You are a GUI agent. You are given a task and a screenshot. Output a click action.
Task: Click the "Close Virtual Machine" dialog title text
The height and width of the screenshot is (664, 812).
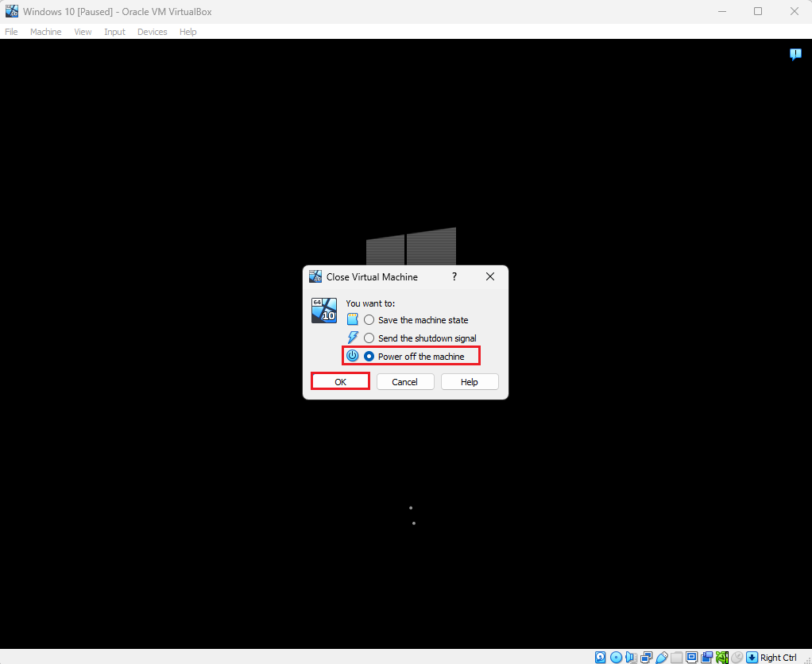point(372,277)
